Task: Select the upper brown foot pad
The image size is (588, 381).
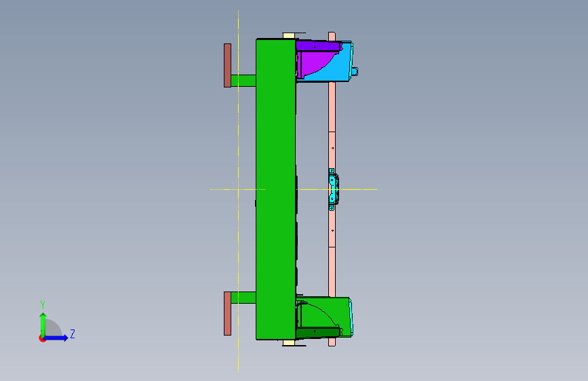Action: [227, 65]
